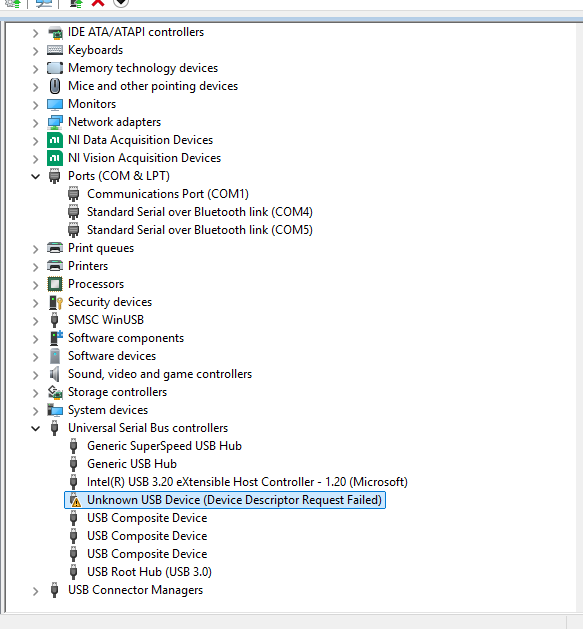Click the SMSC WinUSB label
This screenshot has height=629, width=583.
106,320
